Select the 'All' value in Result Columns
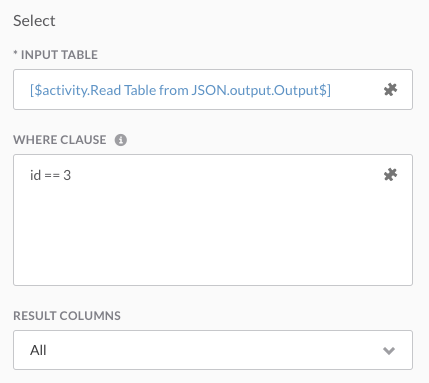The image size is (429, 383). click(38, 350)
